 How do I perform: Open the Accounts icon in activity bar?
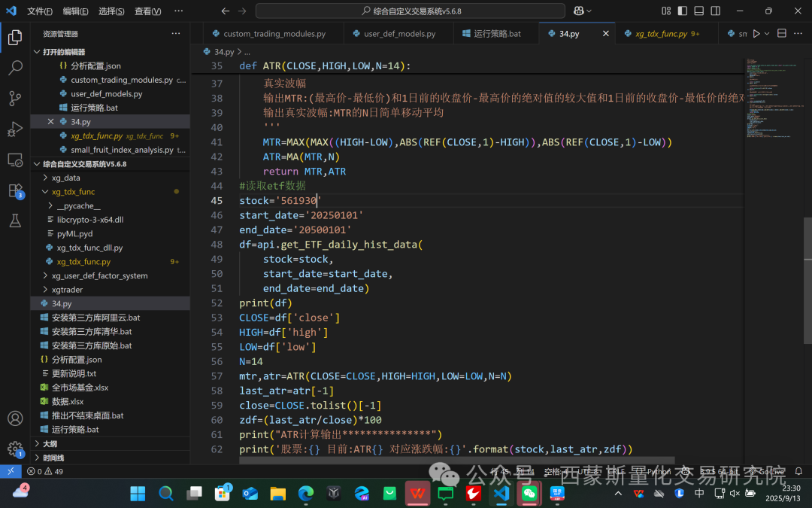15,418
